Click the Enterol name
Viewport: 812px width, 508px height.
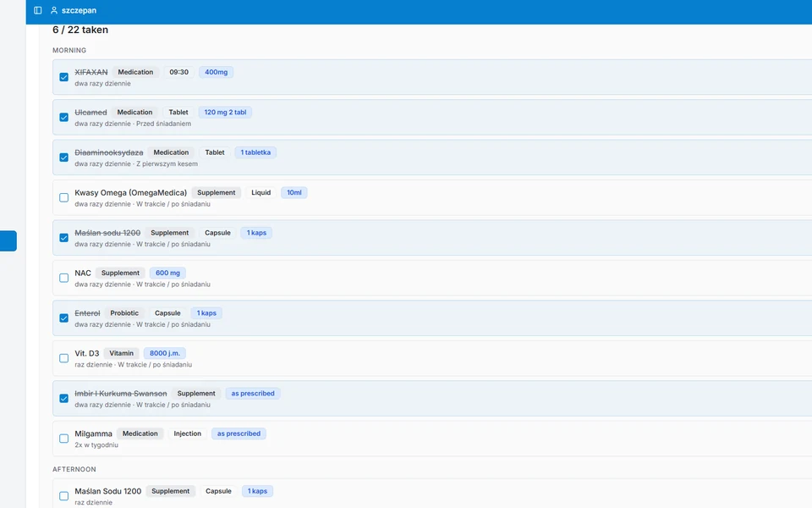point(87,313)
